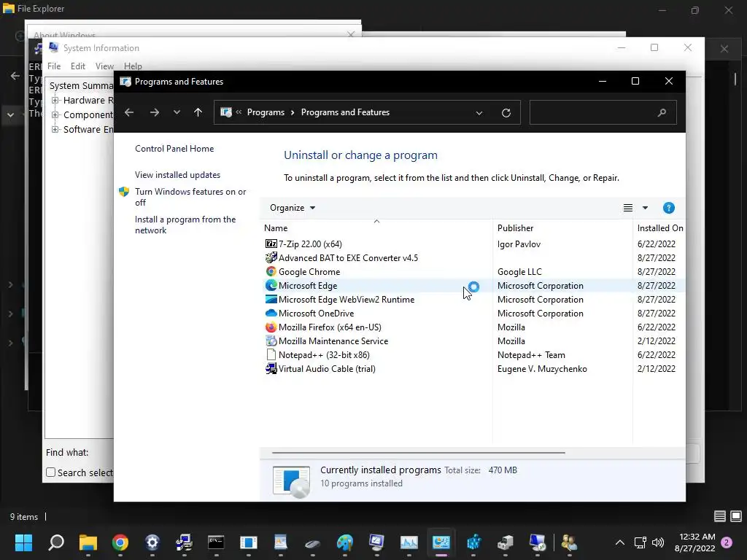Open Help menu in System Information

(133, 66)
